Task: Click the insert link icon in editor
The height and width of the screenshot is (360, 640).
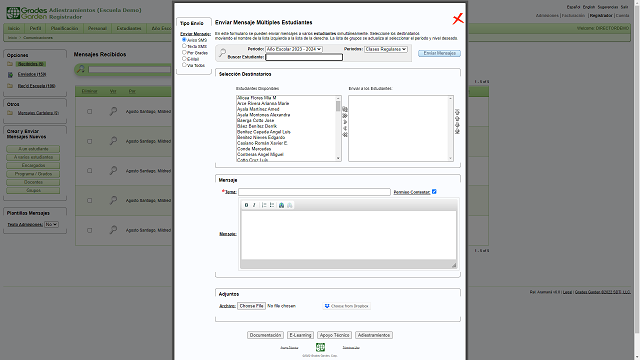Action: pos(281,205)
